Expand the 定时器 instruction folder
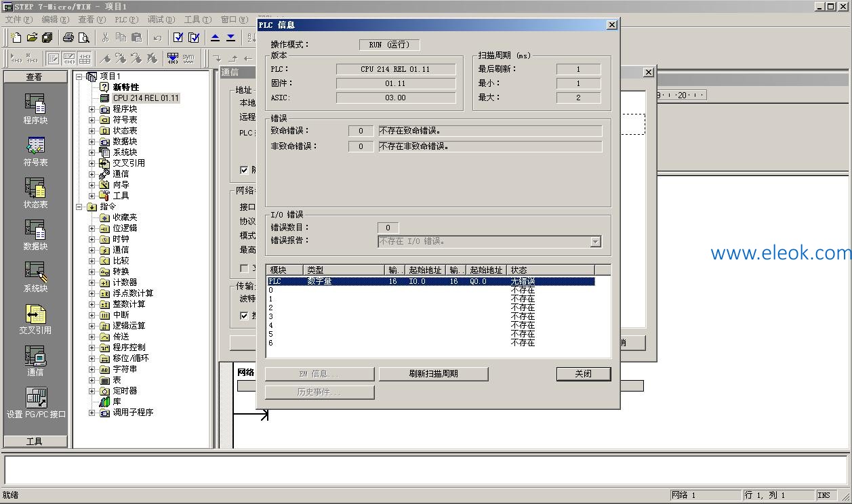The height and width of the screenshot is (504, 852). 92,391
